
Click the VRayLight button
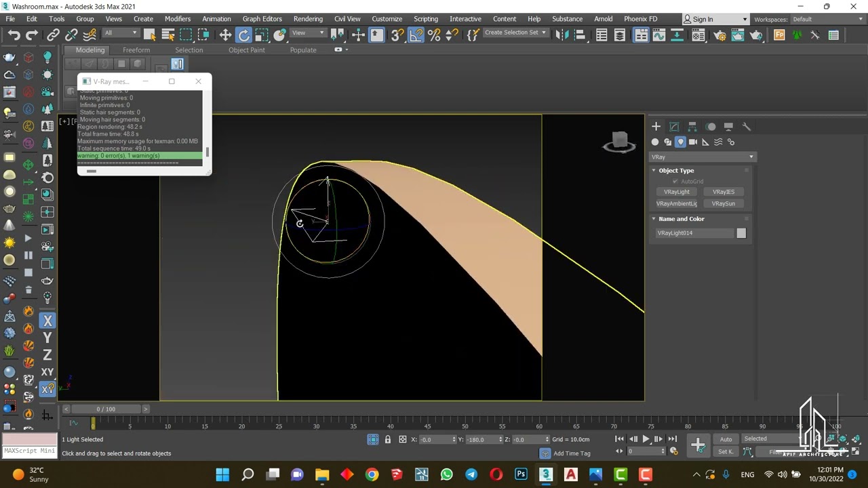677,192
